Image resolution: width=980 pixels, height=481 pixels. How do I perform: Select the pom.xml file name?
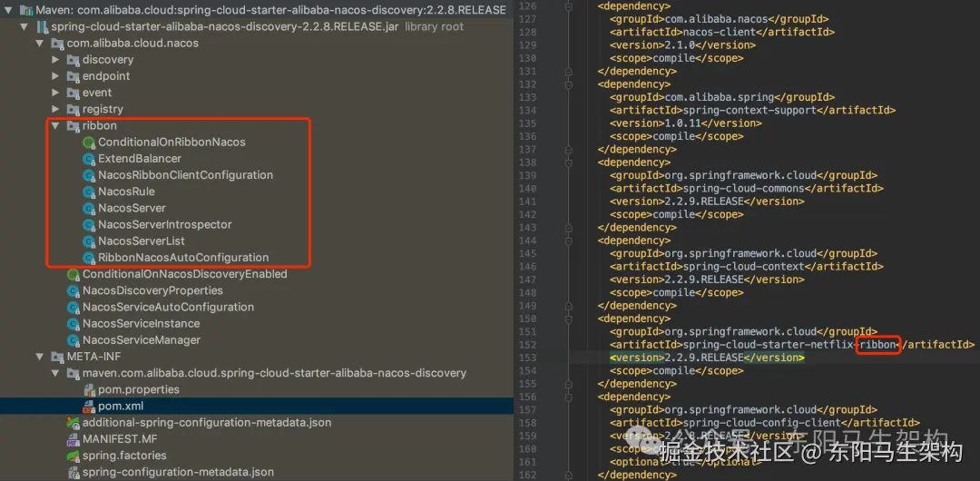click(122, 406)
